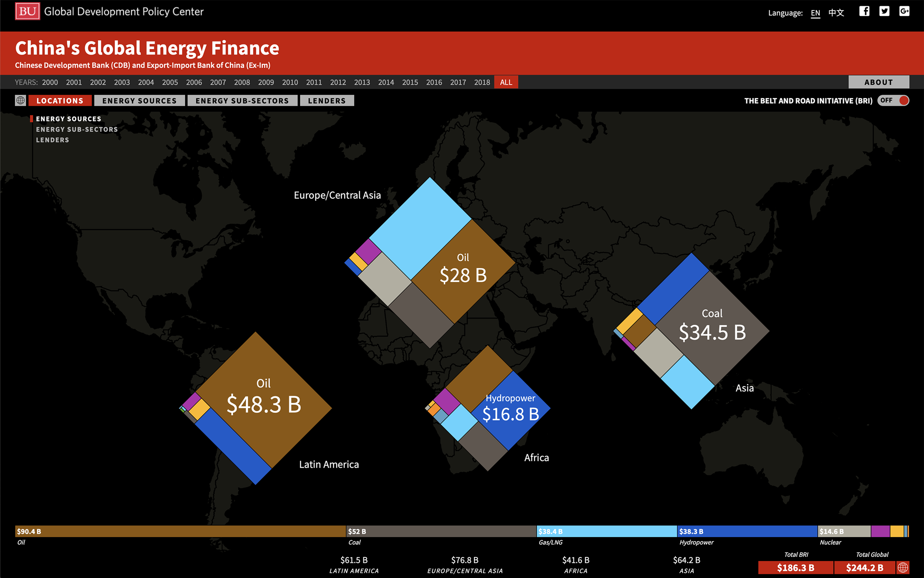Filter by year 2015
This screenshot has width=924, height=578.
(x=410, y=82)
